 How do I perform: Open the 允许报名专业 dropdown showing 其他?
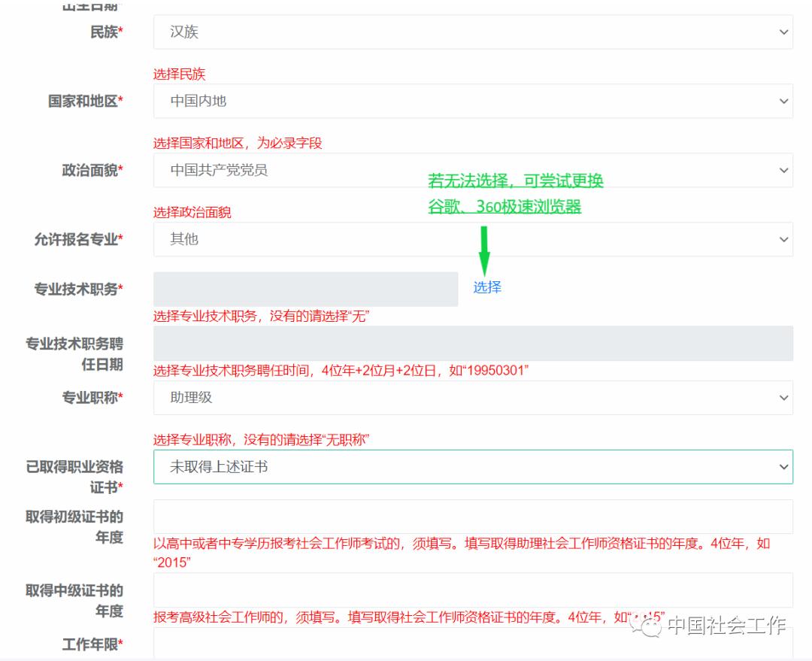point(472,239)
